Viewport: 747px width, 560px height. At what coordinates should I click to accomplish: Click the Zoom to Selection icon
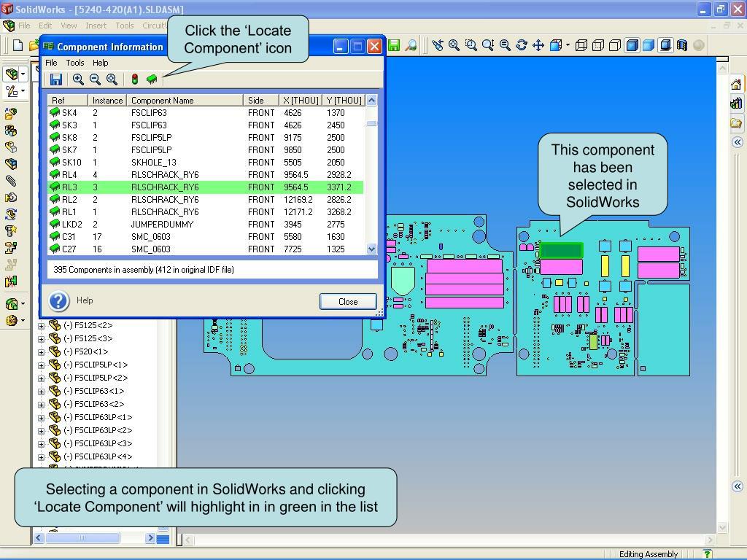tap(505, 45)
